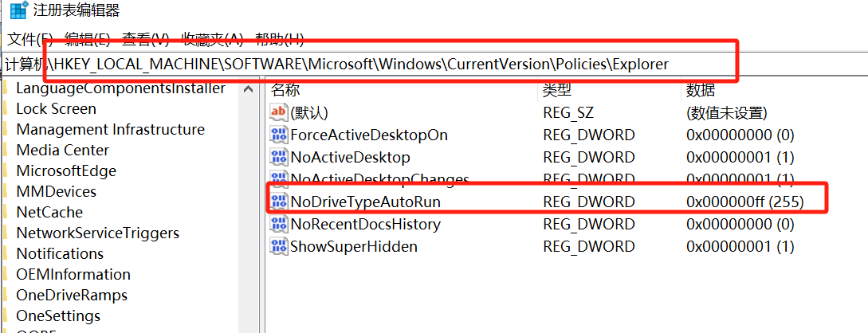
Task: Select the ShowSuperHidden value name
Action: (x=354, y=246)
